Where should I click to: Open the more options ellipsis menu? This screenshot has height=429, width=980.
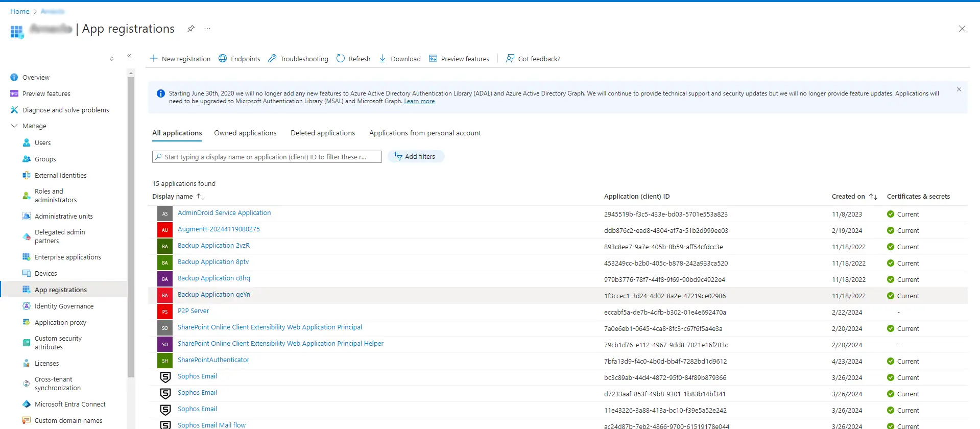207,29
